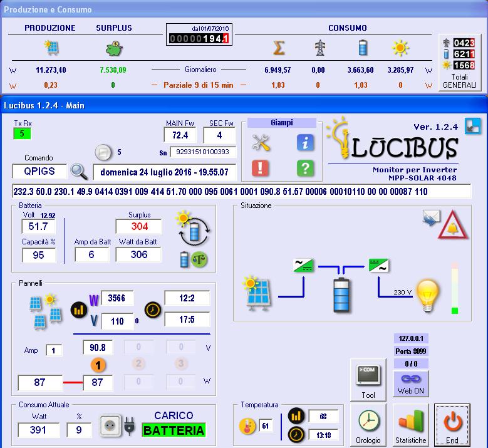Open the blue info icon
The height and width of the screenshot is (448, 488).
click(305, 143)
